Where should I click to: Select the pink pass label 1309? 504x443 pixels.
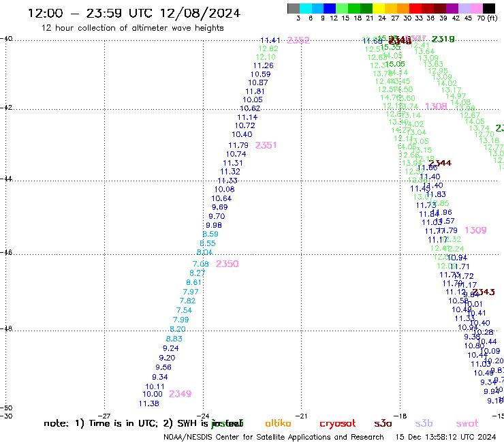[x=475, y=230]
